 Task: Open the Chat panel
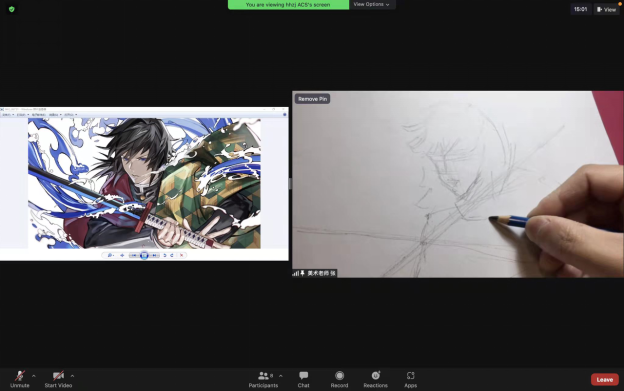click(x=304, y=379)
